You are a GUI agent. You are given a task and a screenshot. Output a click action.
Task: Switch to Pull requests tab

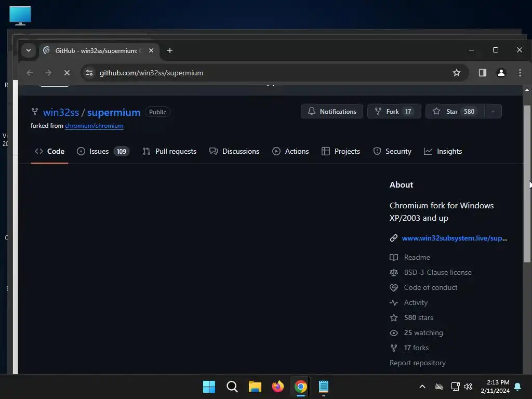(x=169, y=151)
